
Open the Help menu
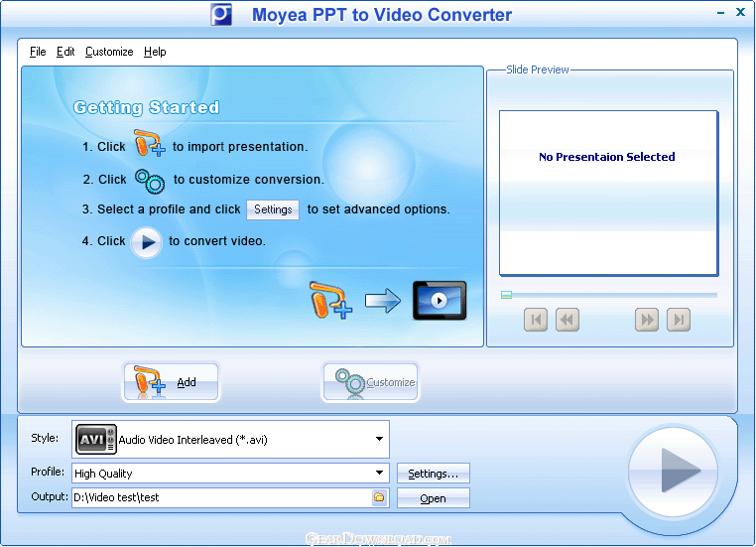[155, 52]
